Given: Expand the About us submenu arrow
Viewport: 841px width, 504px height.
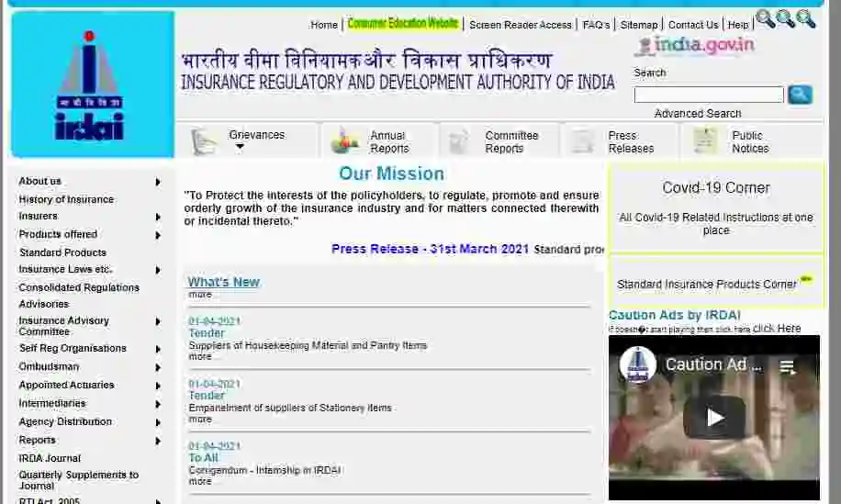Looking at the screenshot, I should tap(158, 183).
